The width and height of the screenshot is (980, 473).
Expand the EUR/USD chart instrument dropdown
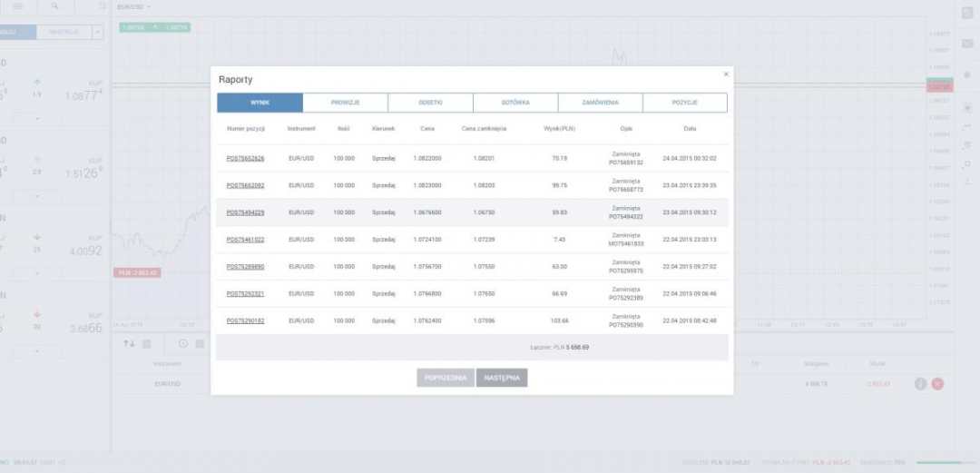click(134, 6)
